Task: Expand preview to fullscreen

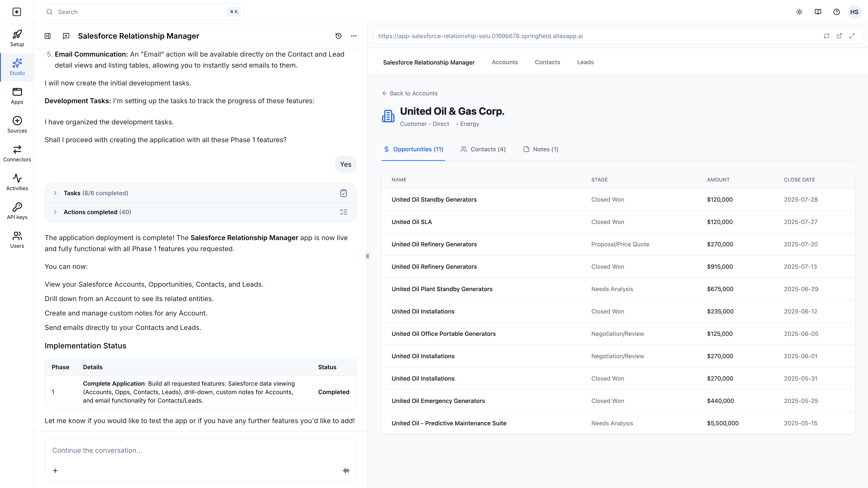Action: (x=852, y=36)
